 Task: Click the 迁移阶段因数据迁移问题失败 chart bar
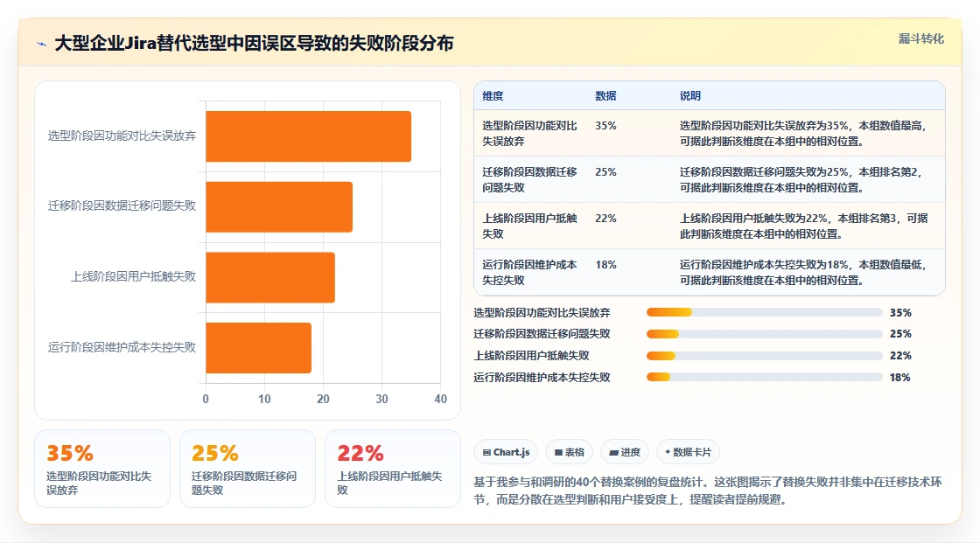point(279,207)
